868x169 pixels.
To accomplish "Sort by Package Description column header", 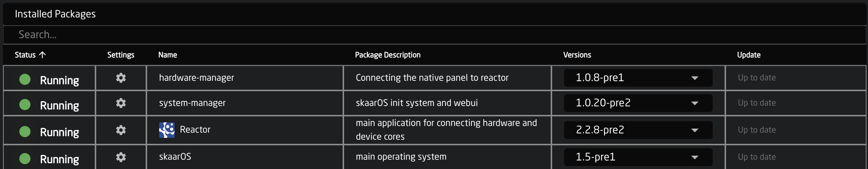I will [x=388, y=55].
